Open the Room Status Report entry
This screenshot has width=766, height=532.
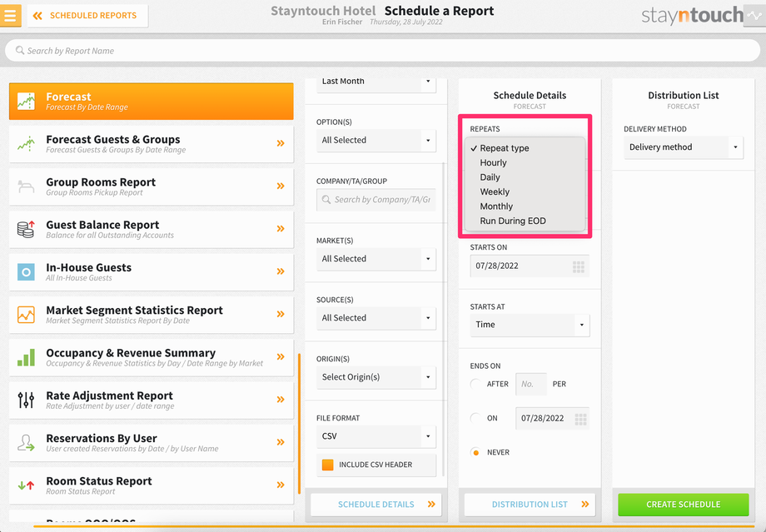click(151, 485)
